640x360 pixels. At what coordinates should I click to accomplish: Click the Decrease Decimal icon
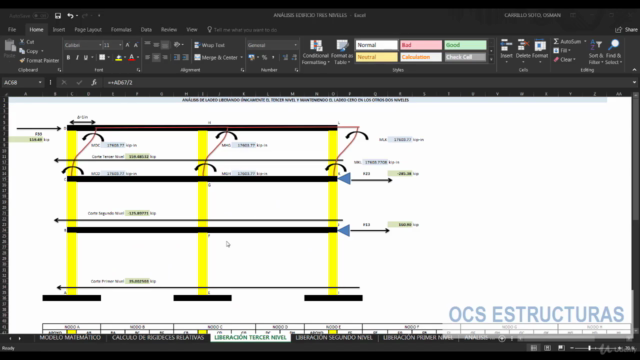pos(294,58)
